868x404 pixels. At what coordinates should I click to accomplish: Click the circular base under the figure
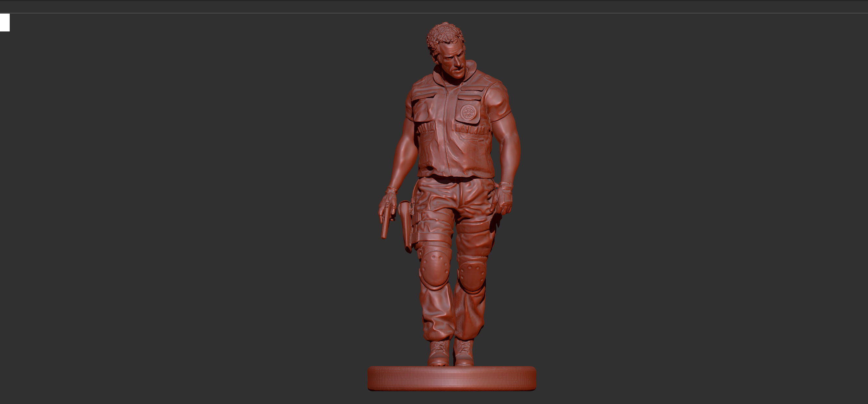pyautogui.click(x=452, y=378)
